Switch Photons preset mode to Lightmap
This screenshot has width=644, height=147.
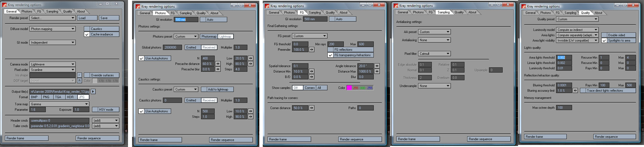225,36
